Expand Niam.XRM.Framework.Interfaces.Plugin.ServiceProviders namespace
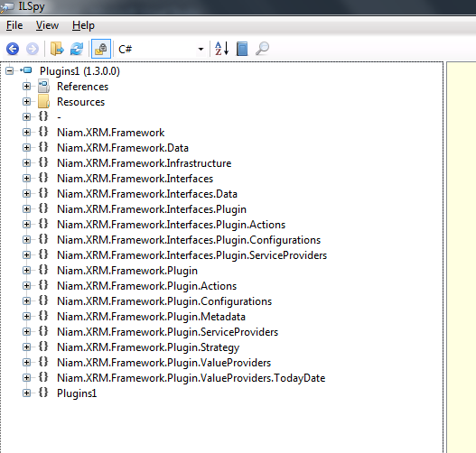The height and width of the screenshot is (453, 476). [x=27, y=255]
